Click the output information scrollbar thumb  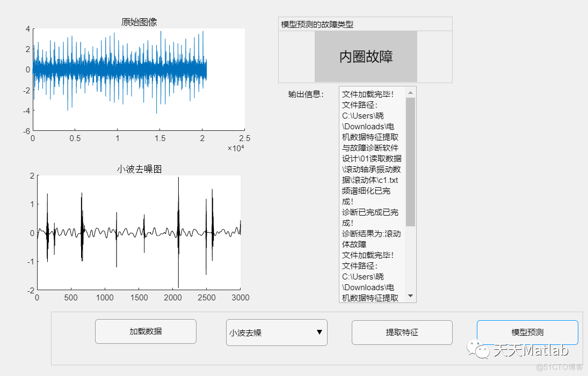[x=410, y=162]
